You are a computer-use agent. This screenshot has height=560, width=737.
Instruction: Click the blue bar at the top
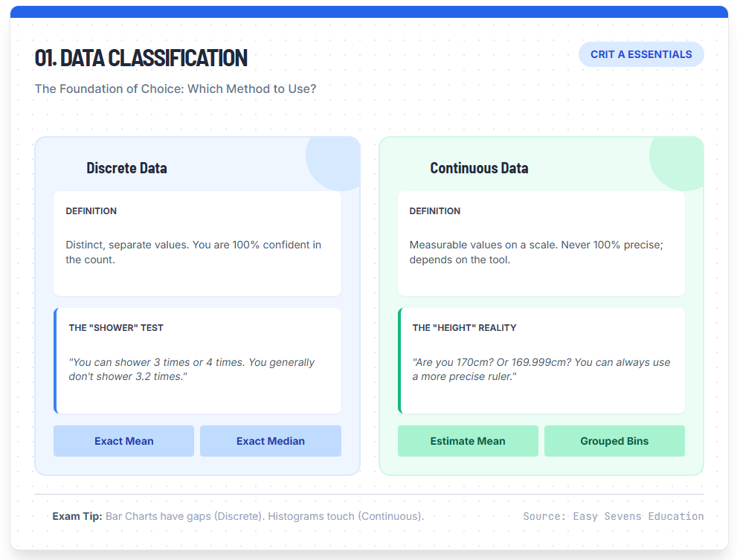[x=368, y=8]
